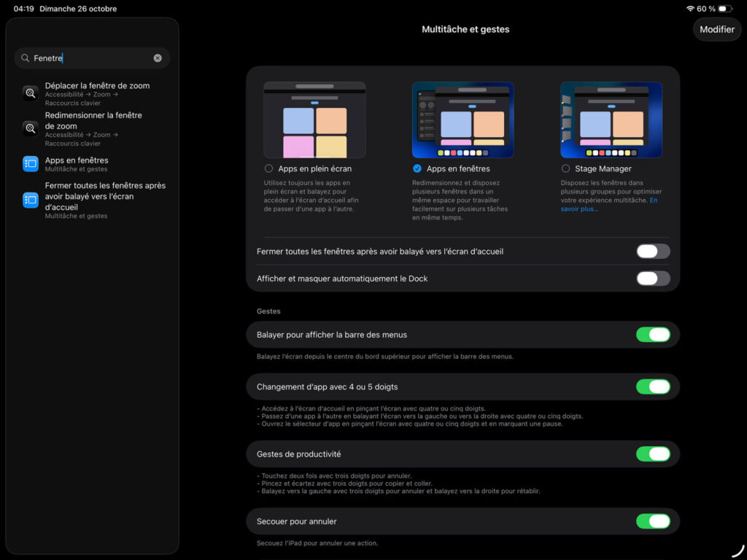Click the zoom icon beside Déplacer la fenêtre de zoom
This screenshot has height=560, width=747.
pos(30,93)
